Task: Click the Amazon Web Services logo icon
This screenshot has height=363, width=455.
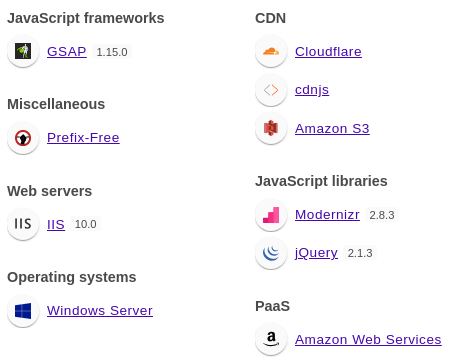Action: [271, 339]
